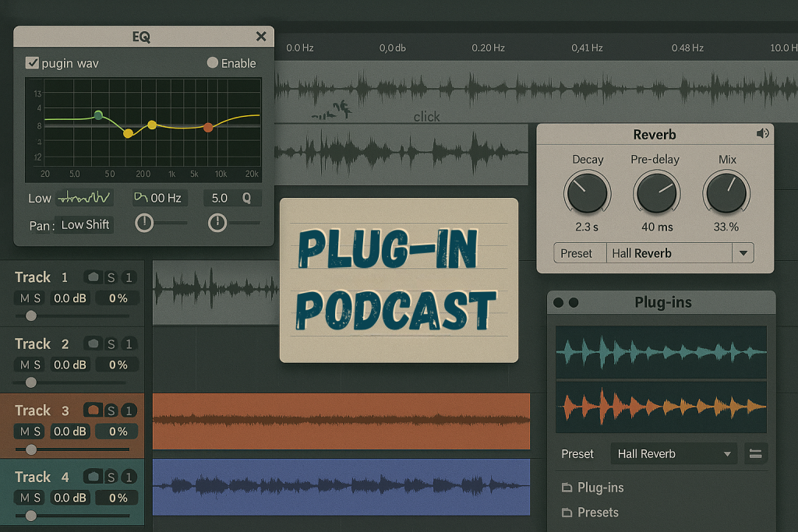
Task: Click the Track 1 record arm icon
Action: coord(93,277)
